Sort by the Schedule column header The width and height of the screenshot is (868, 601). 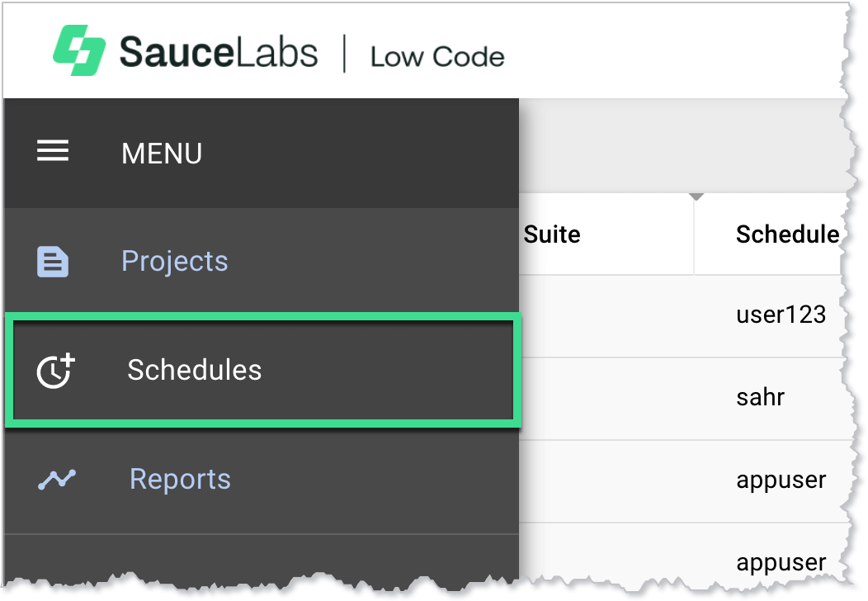[787, 234]
